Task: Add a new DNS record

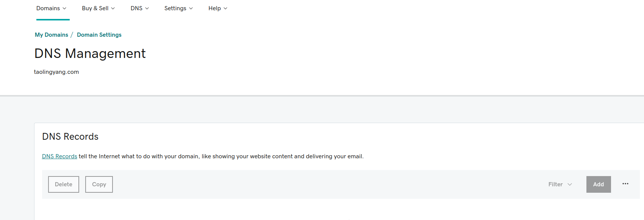Action: pyautogui.click(x=599, y=184)
